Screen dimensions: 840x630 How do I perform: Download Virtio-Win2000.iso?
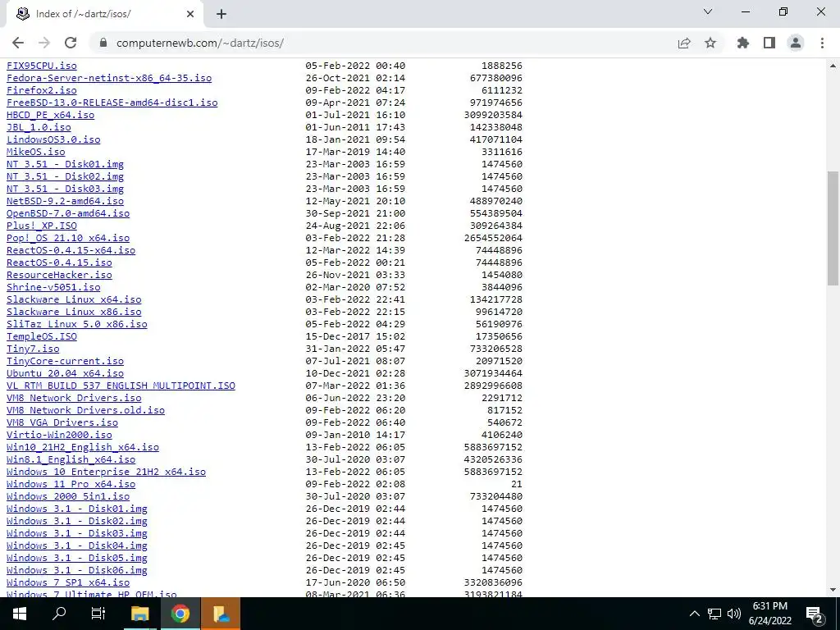59,435
